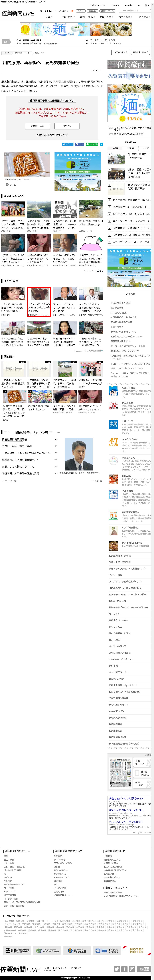
Task: Open the ラグビーW杯、南アが８強 headline
Action: click(x=17, y=446)
